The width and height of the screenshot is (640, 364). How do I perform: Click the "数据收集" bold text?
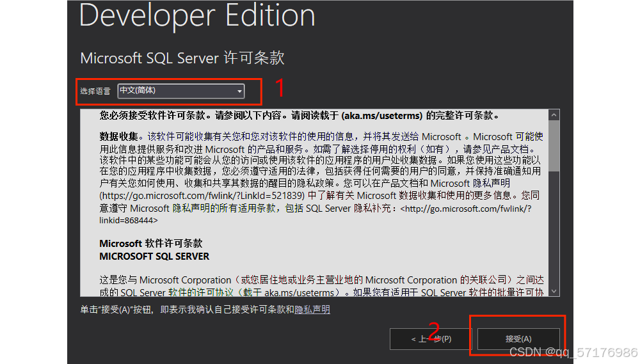pyautogui.click(x=119, y=136)
